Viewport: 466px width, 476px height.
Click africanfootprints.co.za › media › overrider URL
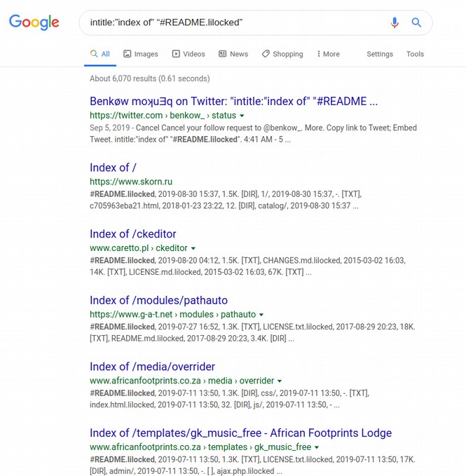(x=182, y=381)
